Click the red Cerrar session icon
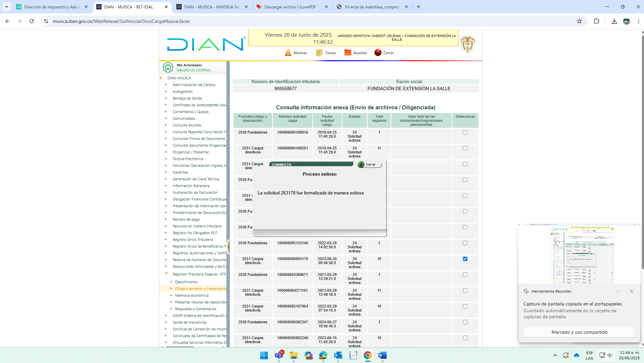Viewport: 644px width, 363px height. coord(378,53)
